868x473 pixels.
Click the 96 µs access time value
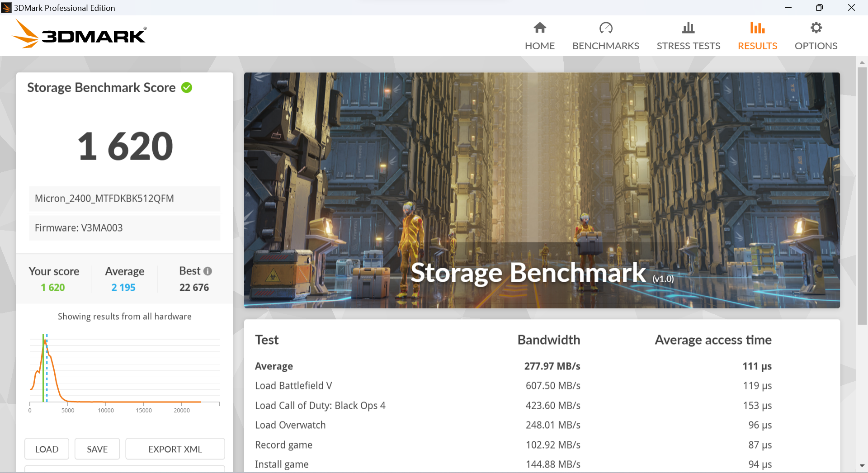(x=760, y=425)
